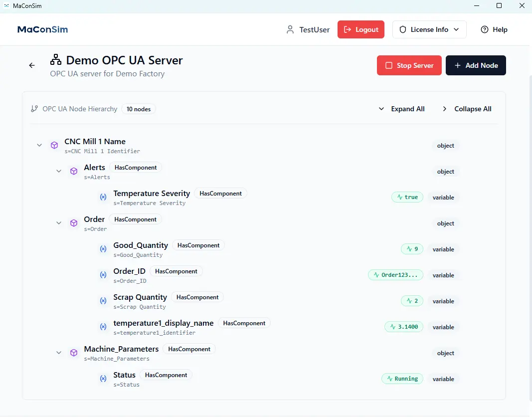Click the OPC UA Node Hierarchy branch icon

click(34, 109)
